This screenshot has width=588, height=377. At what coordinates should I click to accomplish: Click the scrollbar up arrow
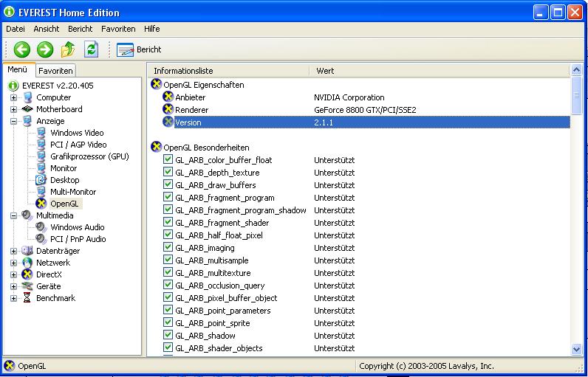point(576,70)
